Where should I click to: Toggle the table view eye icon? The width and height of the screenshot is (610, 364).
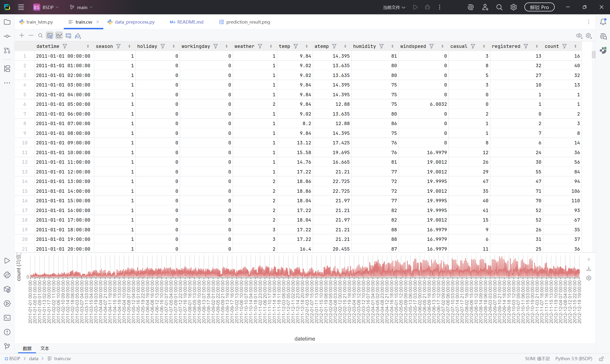pyautogui.click(x=579, y=36)
